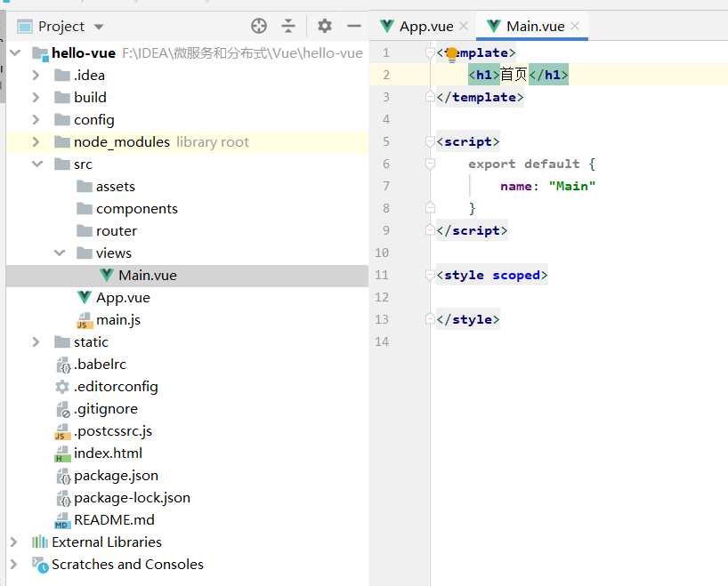Click the orange intention lightbulb icon
728x586 pixels.
click(452, 54)
